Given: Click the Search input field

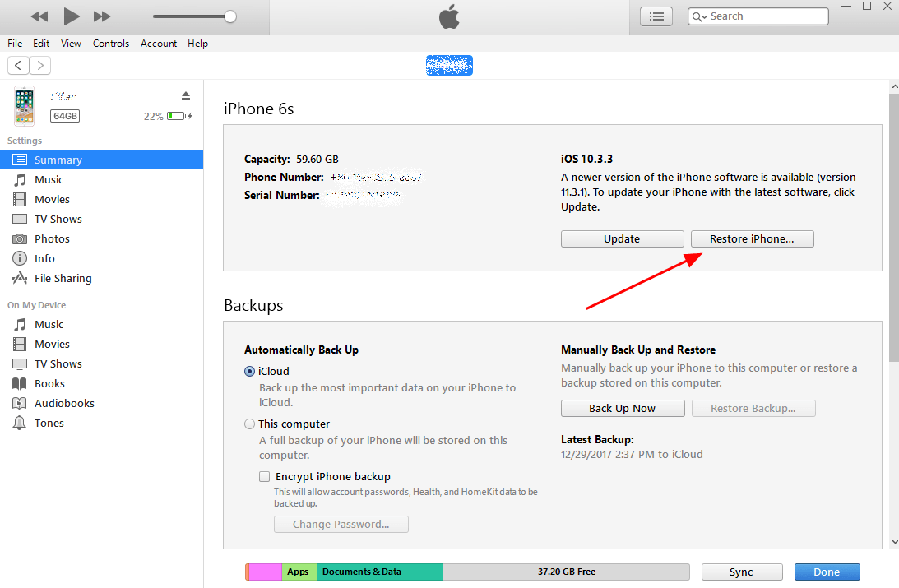Looking at the screenshot, I should coord(758,16).
